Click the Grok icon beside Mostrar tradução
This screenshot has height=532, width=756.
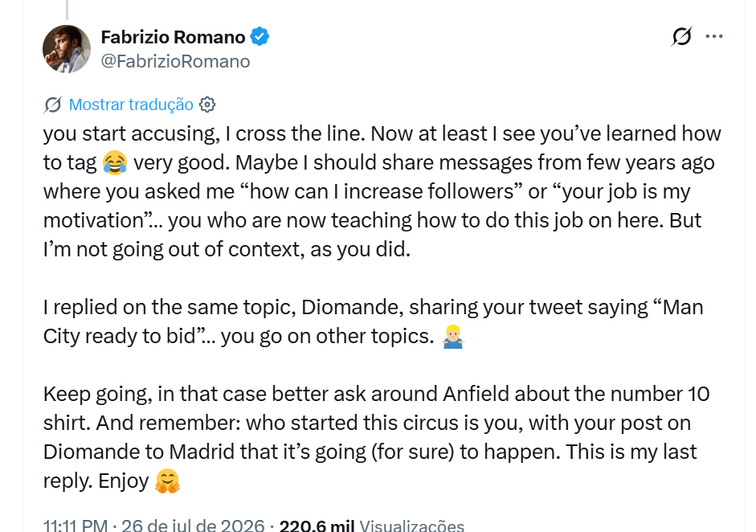point(52,104)
